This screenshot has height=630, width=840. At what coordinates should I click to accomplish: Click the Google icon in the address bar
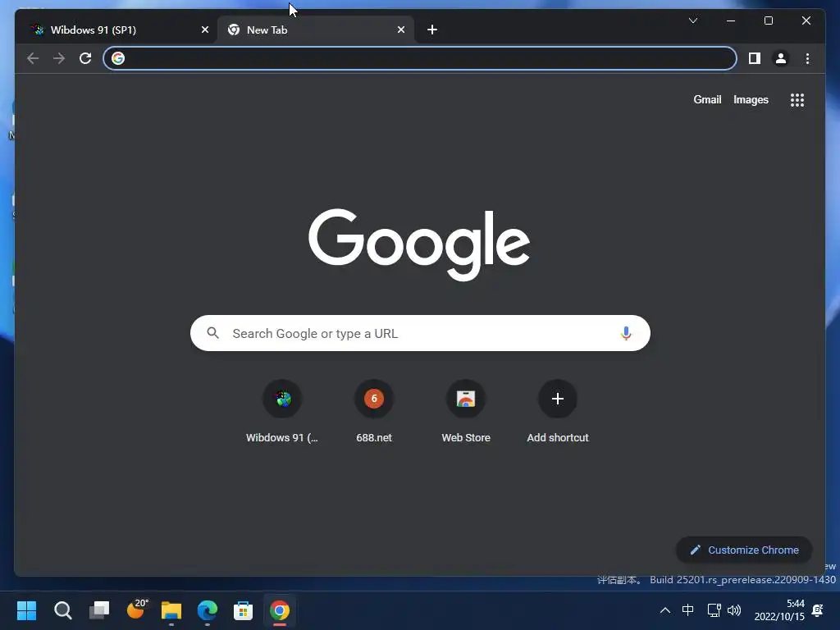[x=118, y=58]
